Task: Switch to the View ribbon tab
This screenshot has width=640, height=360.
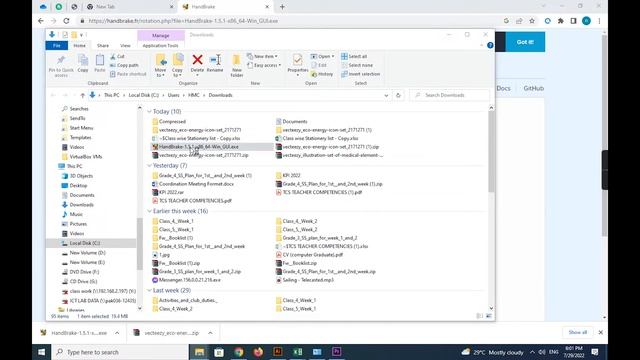Action: (125, 46)
